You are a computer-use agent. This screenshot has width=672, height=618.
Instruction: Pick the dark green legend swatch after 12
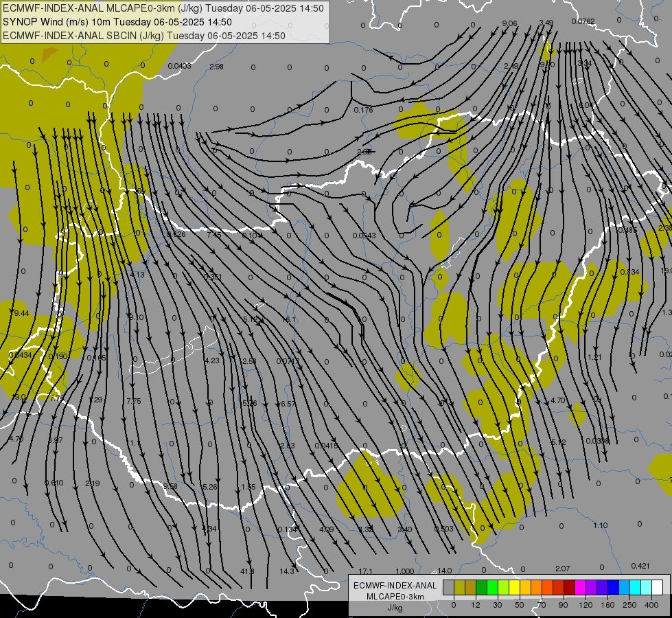click(x=481, y=587)
